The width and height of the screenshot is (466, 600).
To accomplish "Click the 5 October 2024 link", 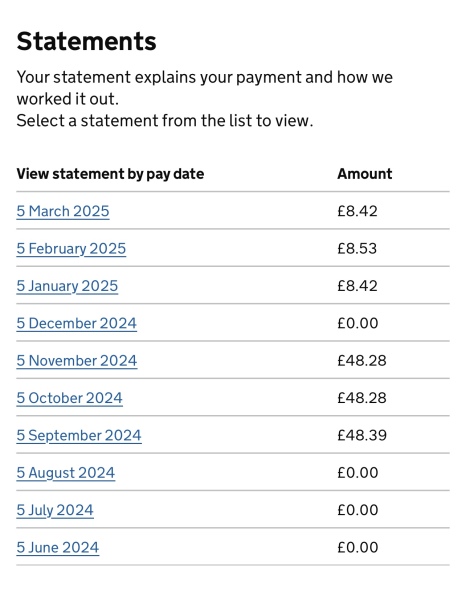I will click(x=69, y=398).
